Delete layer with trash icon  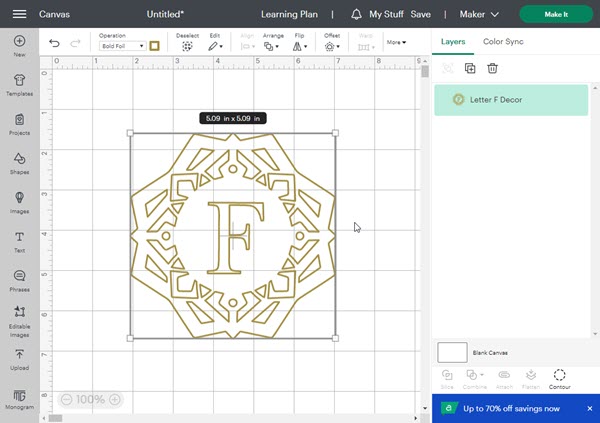pyautogui.click(x=493, y=68)
